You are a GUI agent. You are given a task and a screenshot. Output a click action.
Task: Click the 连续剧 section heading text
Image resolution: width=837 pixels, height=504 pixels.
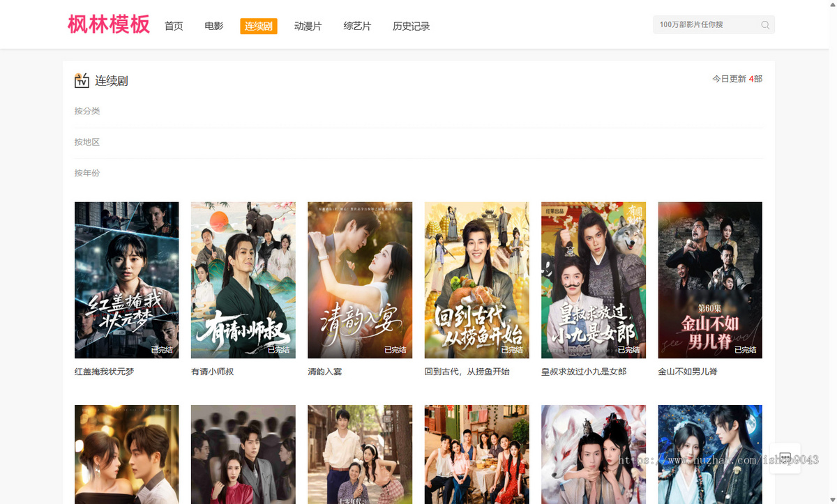click(x=112, y=81)
